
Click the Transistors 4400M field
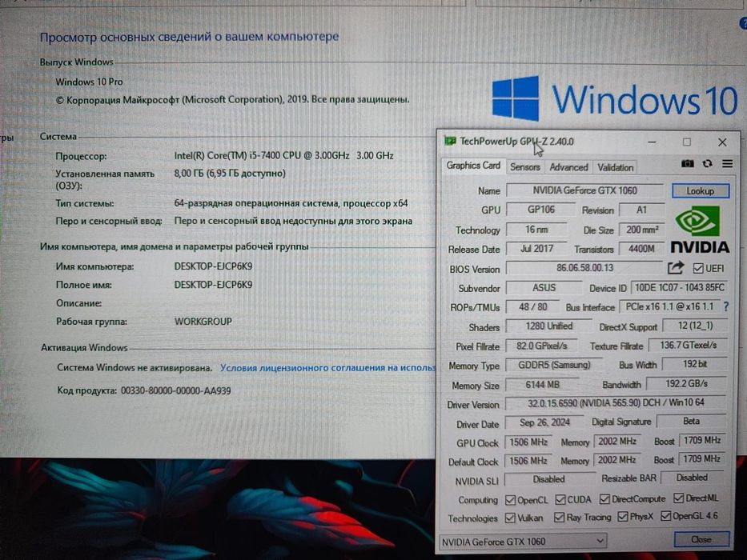(x=641, y=249)
